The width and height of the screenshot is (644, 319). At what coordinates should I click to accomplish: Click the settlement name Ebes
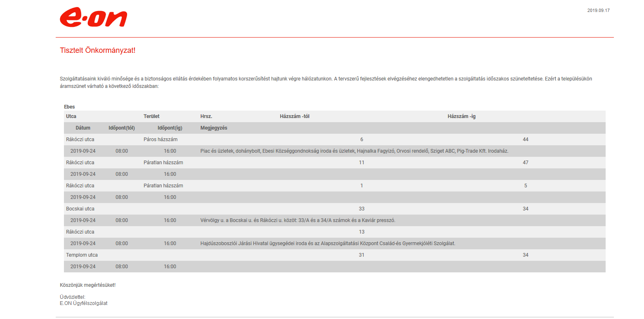(69, 107)
